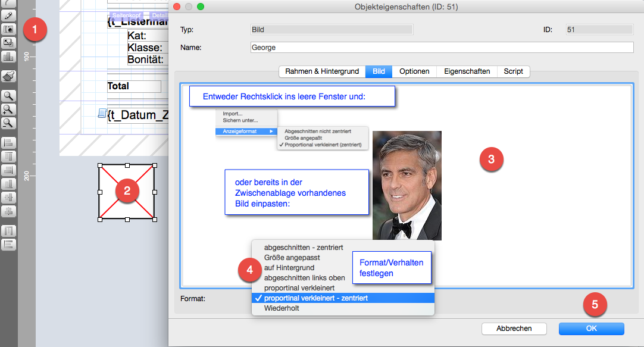
Task: Click the script icon beside t_Datum field
Action: (x=102, y=113)
